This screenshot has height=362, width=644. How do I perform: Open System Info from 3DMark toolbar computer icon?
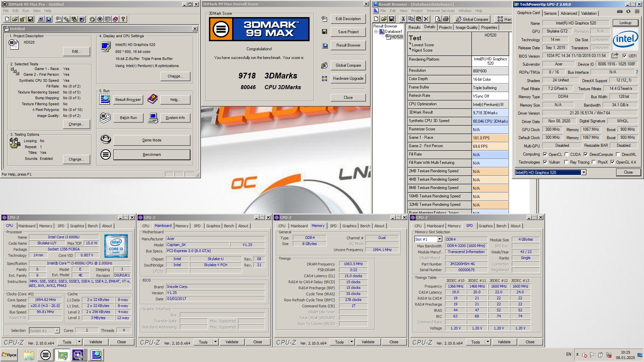pos(41,19)
